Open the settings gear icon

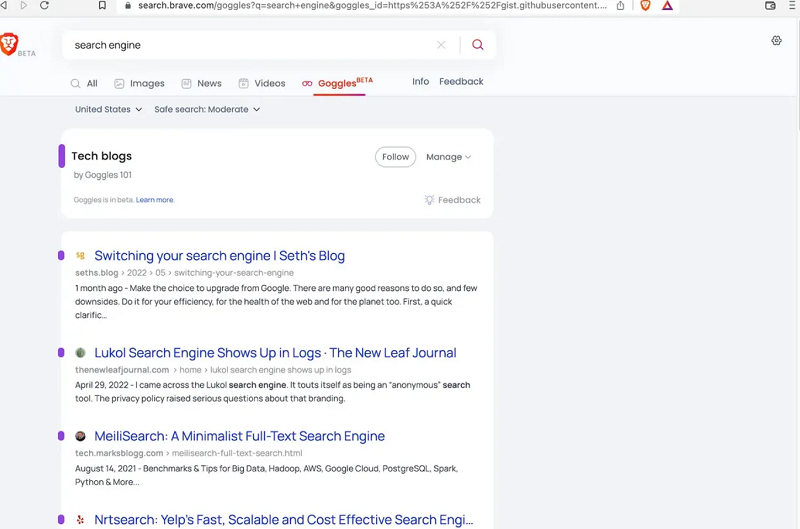776,40
